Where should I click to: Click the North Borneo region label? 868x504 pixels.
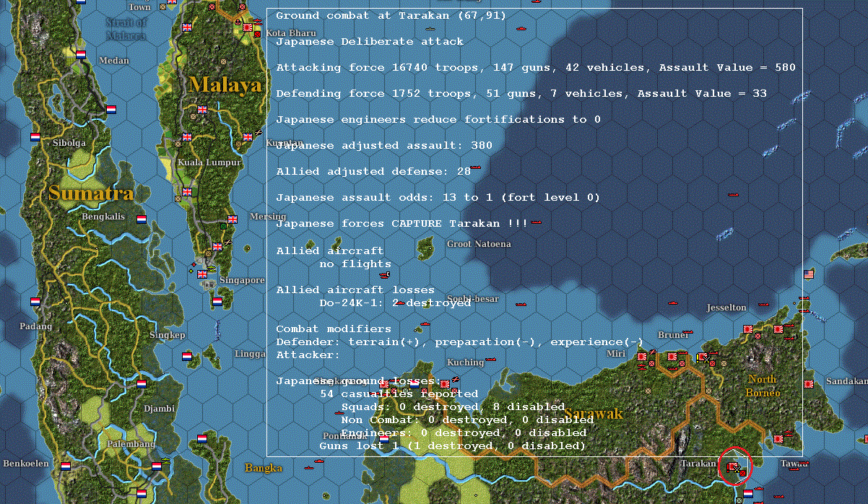(763, 386)
